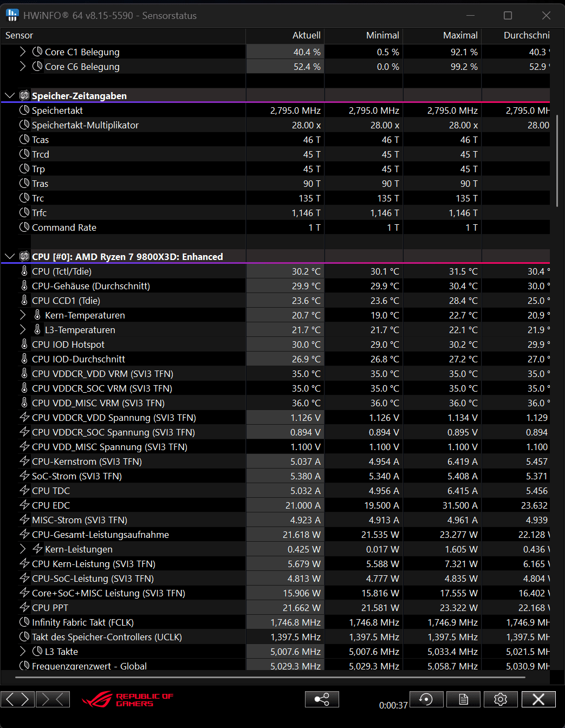Open the network sharing icon button
Viewport: 565px width, 728px height.
[x=322, y=699]
